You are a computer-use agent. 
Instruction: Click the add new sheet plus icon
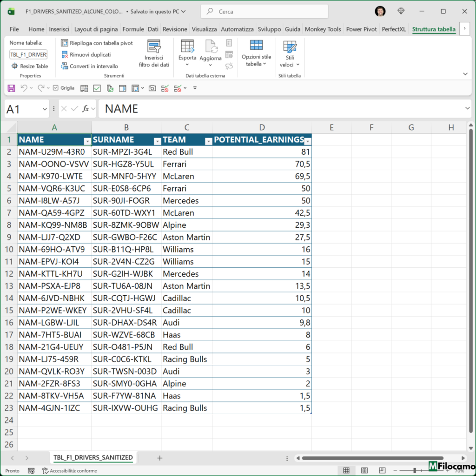pos(160,458)
